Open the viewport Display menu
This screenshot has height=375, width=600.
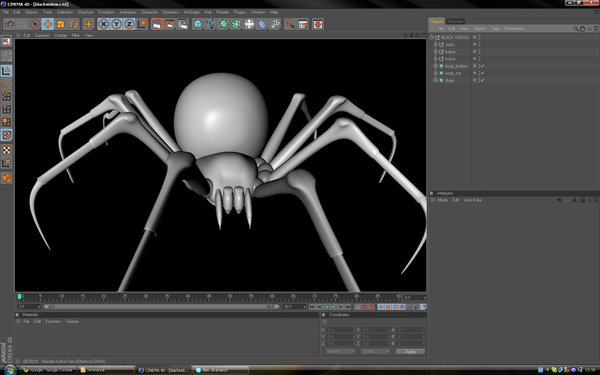coord(60,35)
